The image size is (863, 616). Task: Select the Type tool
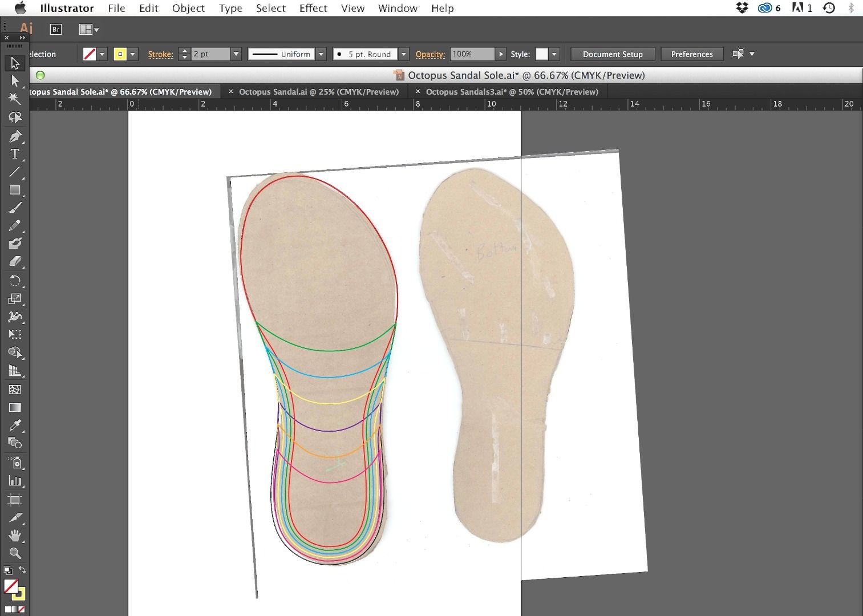15,154
